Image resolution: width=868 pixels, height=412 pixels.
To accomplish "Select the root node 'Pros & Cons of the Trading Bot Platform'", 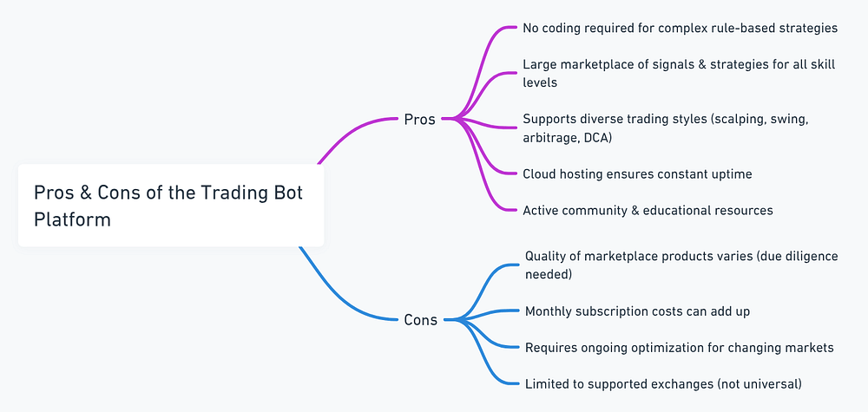I will coord(170,206).
